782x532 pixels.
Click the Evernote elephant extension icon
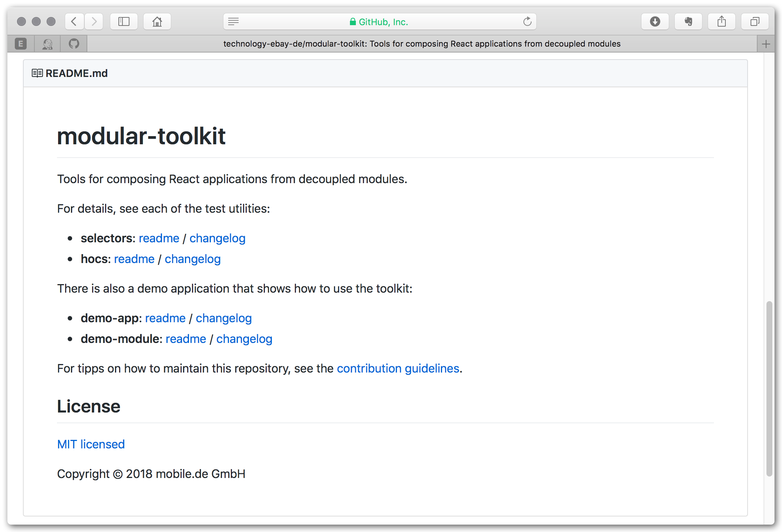click(x=688, y=21)
